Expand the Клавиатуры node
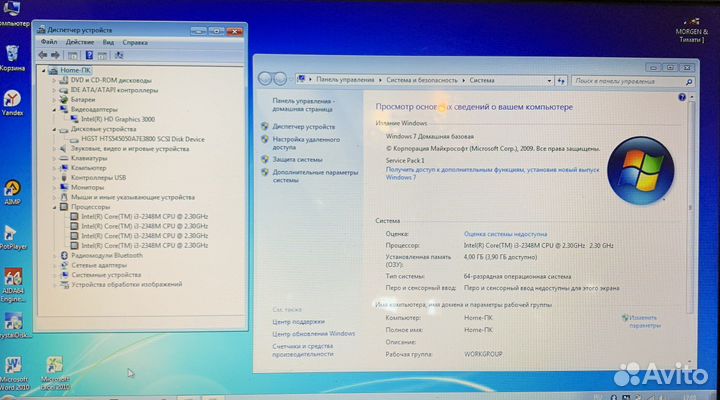 (54, 158)
